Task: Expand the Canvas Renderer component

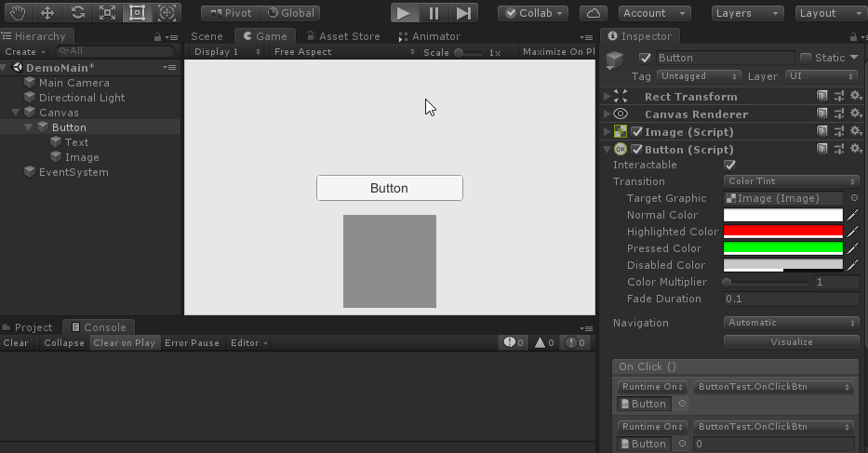Action: pyautogui.click(x=608, y=114)
